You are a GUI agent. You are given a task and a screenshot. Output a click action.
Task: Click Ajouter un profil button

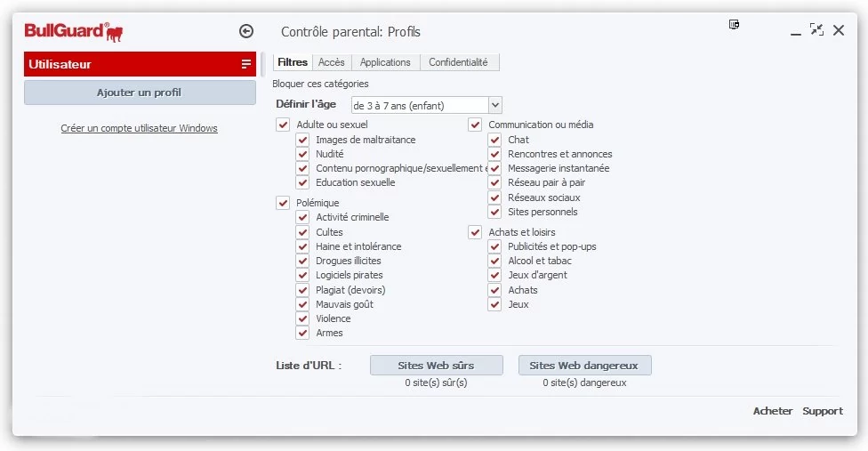(x=140, y=93)
